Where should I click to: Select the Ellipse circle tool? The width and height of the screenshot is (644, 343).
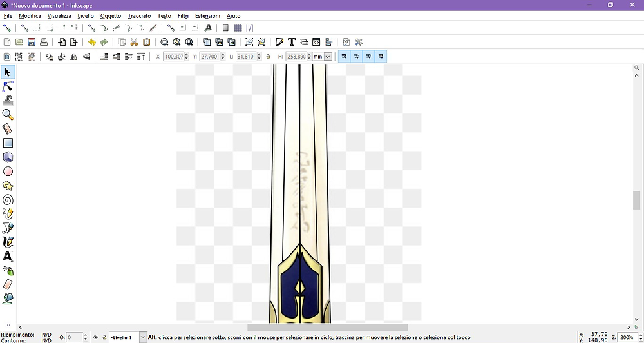click(x=8, y=171)
